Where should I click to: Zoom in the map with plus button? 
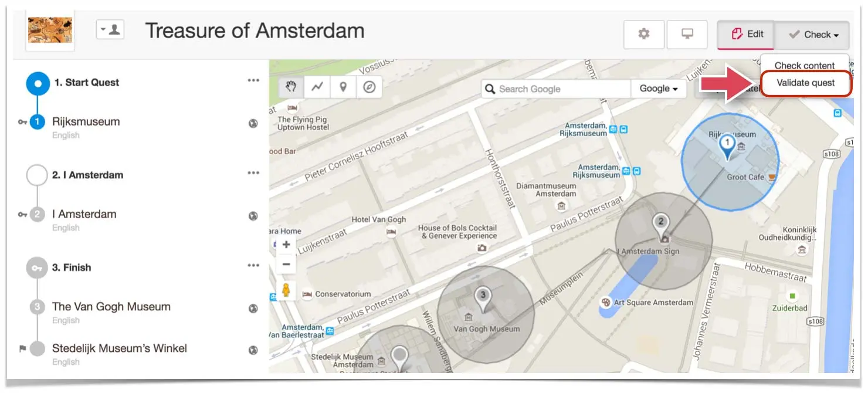click(286, 245)
